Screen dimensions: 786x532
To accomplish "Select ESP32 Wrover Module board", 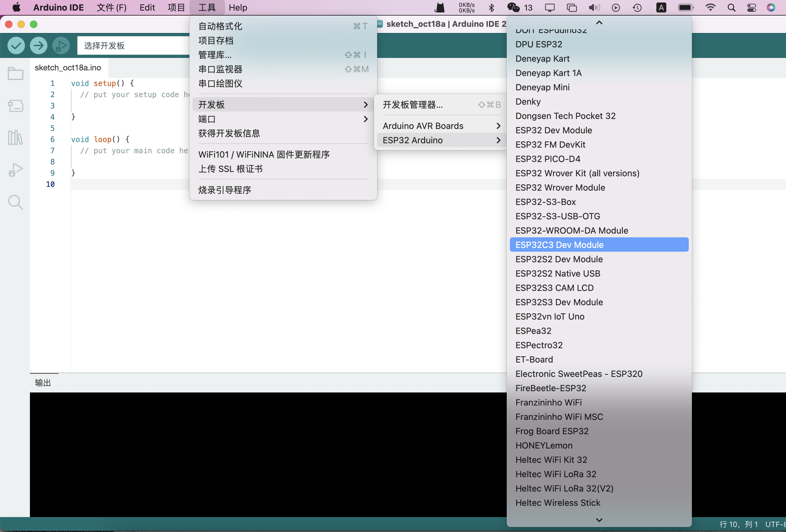I will [x=599, y=188].
